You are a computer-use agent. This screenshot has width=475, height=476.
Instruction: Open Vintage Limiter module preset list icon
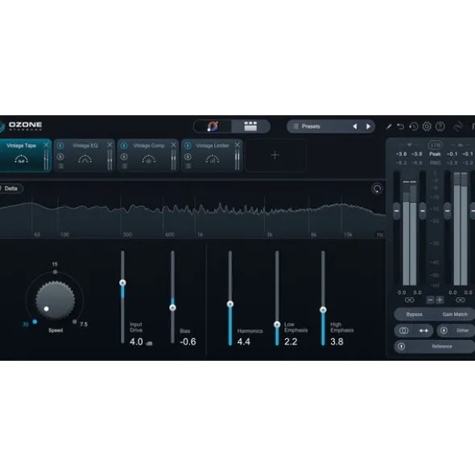188,166
